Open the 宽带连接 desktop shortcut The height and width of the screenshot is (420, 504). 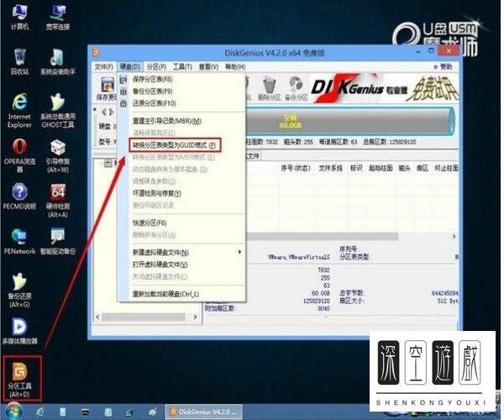coord(57,18)
